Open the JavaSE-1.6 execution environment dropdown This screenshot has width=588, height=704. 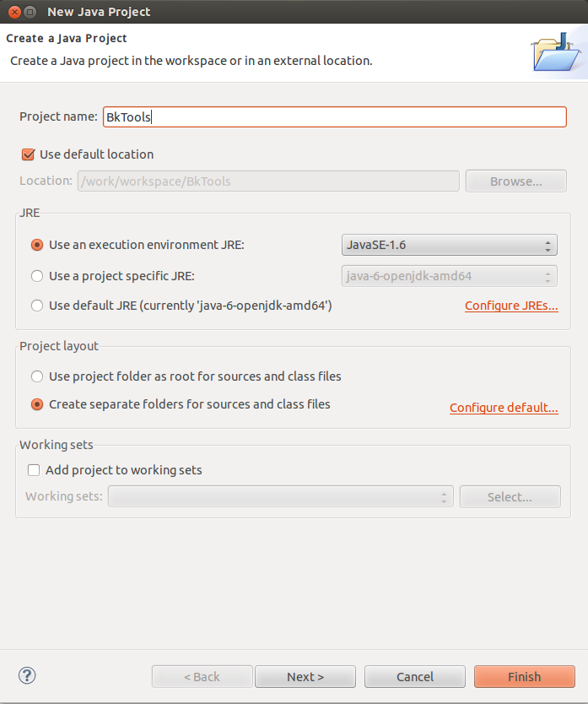click(x=449, y=246)
